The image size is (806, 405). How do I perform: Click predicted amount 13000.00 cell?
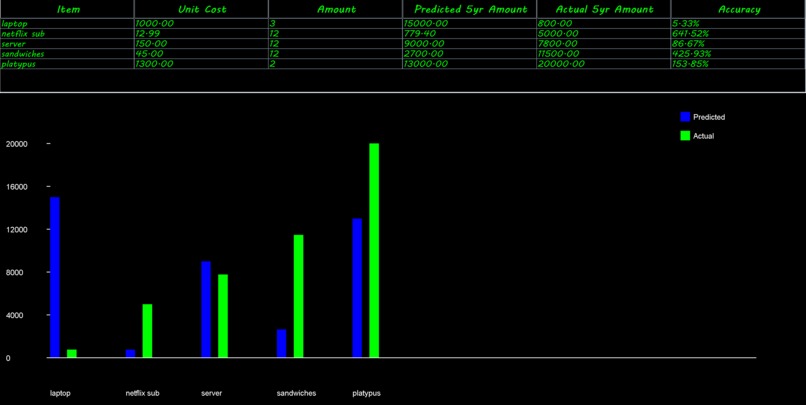point(469,64)
